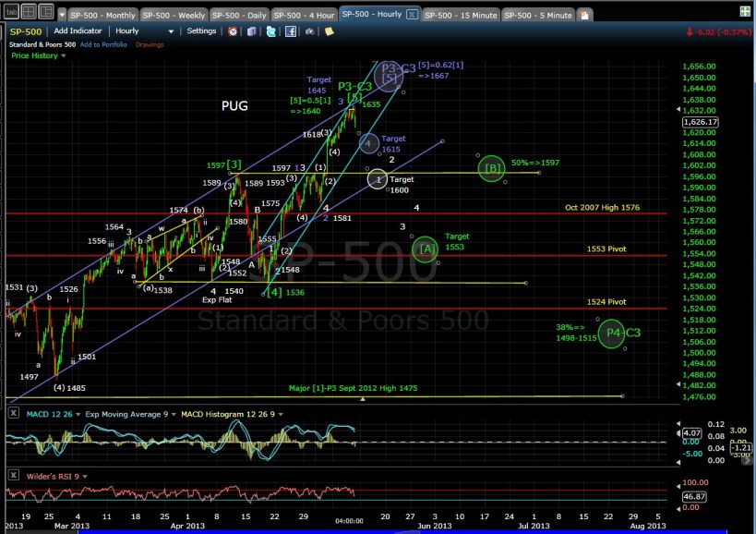Click the Standard & Poors 500 subtitle
The height and width of the screenshot is (534, 756).
coord(42,44)
